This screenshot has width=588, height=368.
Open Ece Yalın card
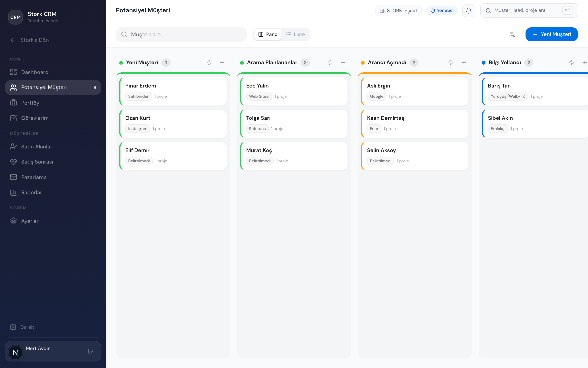[294, 91]
